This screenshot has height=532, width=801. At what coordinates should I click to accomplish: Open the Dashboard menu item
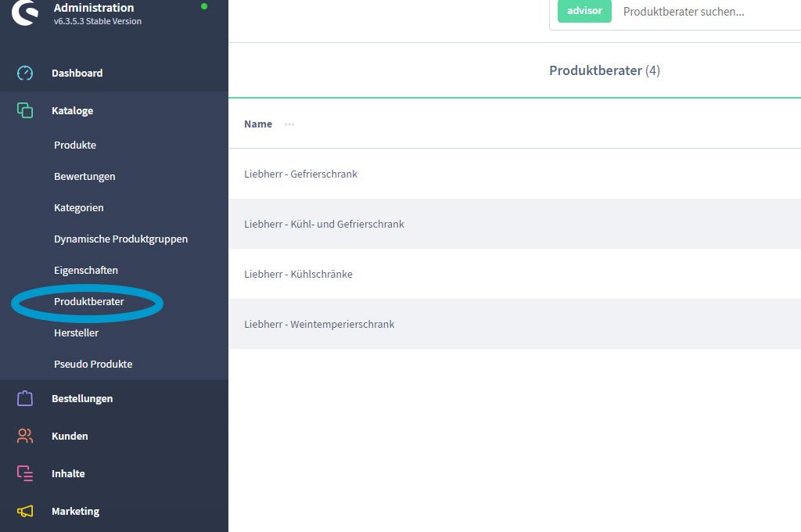point(77,73)
